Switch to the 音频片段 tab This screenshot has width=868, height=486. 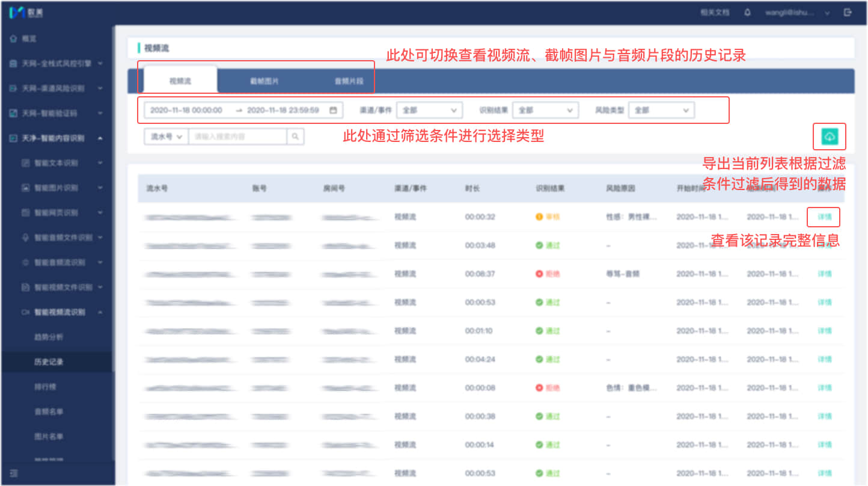coord(349,81)
